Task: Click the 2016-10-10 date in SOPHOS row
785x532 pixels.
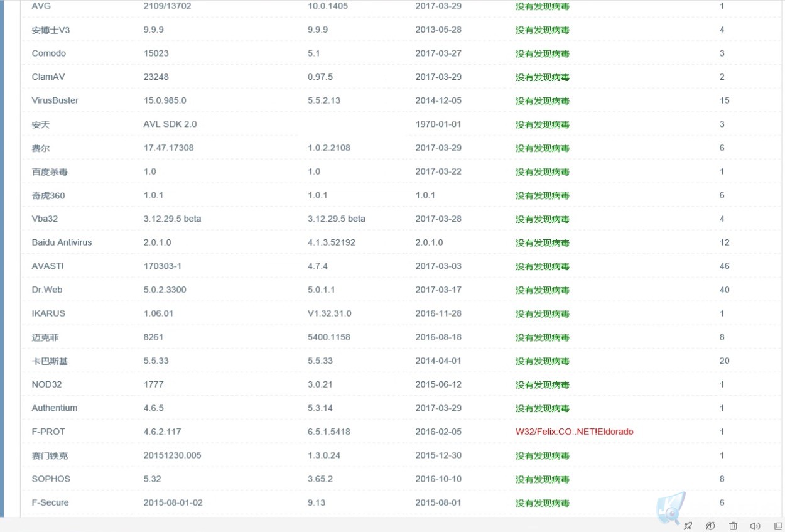Action: (x=438, y=479)
